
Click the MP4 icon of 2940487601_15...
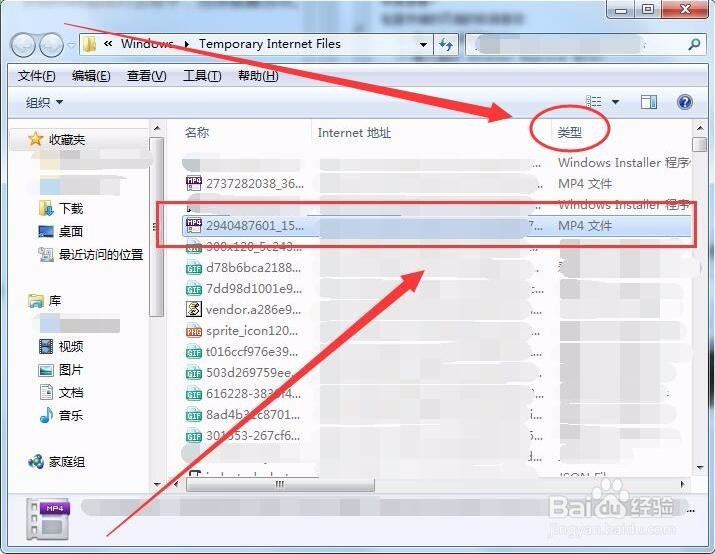tap(194, 226)
